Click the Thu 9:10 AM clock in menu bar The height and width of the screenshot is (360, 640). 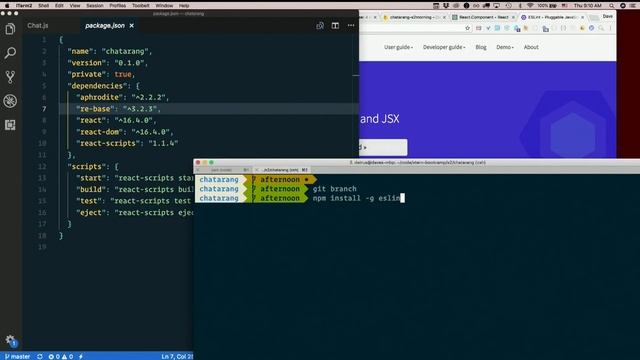coord(588,5)
